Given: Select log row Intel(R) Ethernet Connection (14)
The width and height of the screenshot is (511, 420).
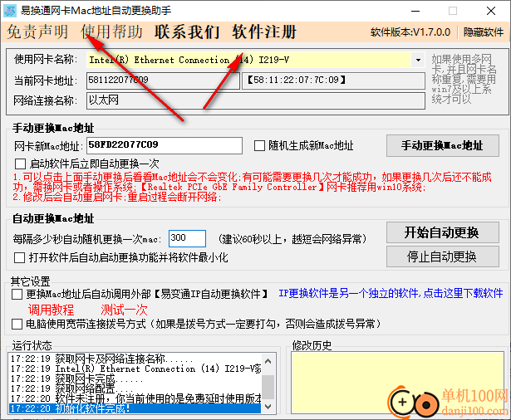Looking at the screenshot, I should pyautogui.click(x=135, y=369).
